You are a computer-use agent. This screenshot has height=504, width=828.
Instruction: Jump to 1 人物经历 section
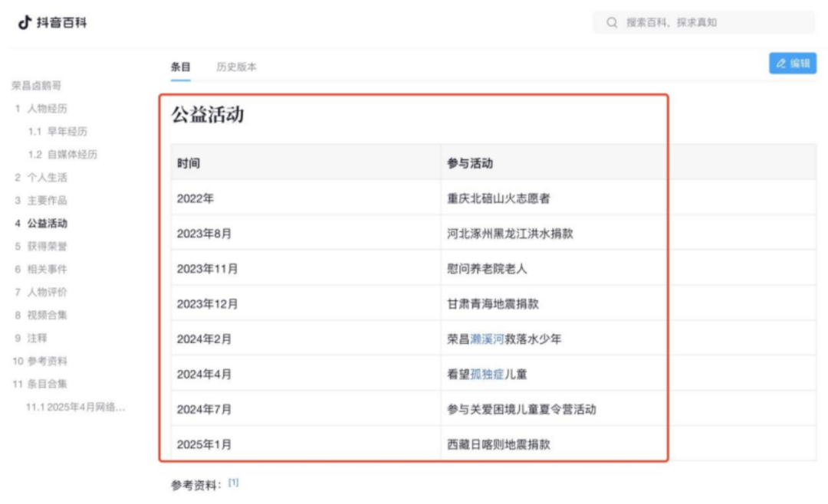(x=41, y=109)
